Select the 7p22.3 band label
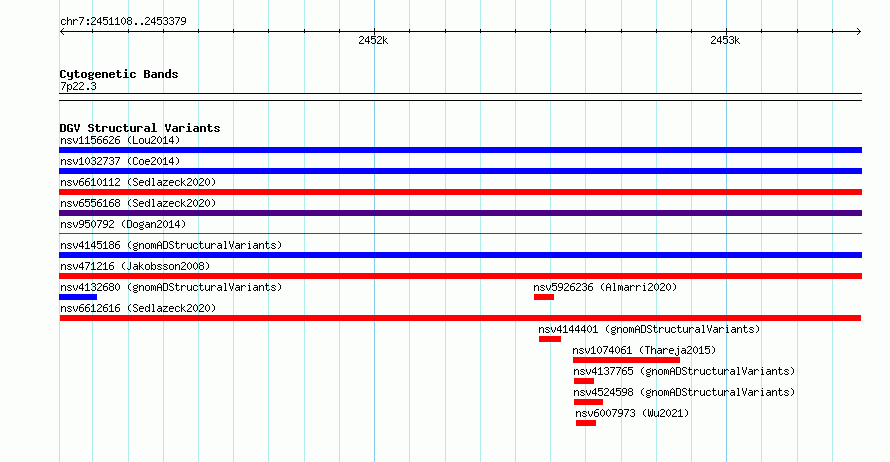Screen dimensions: 890x462 point(78,87)
